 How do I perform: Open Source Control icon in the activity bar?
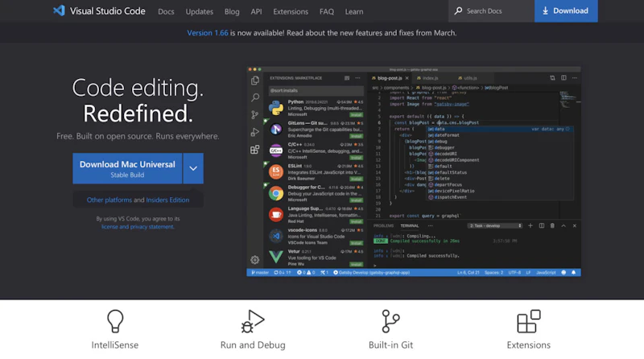(255, 114)
